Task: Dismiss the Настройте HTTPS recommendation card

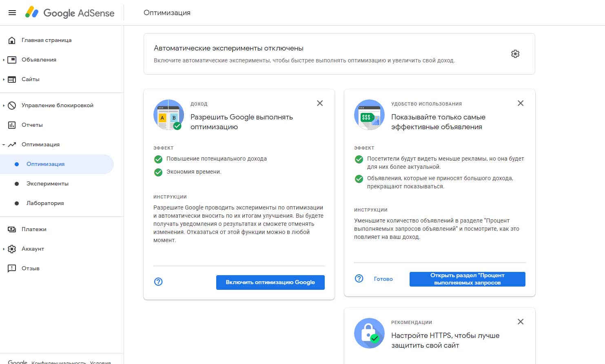Action: click(521, 322)
